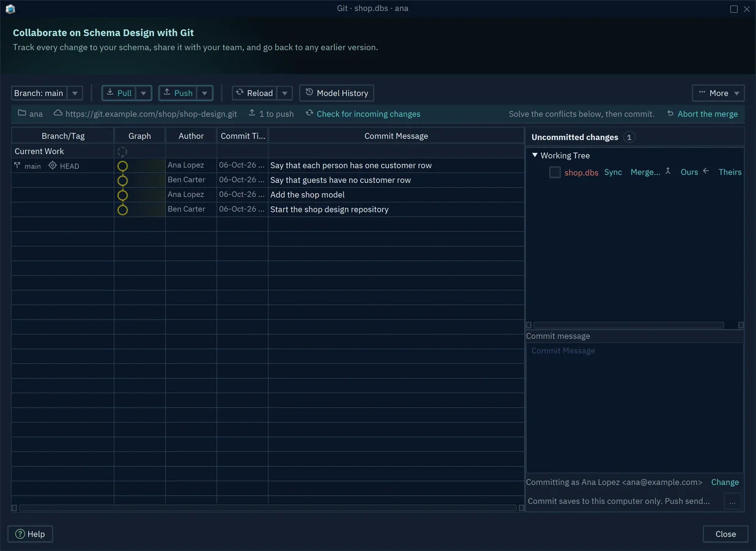Click the dashed circle in Current Work row
The height and width of the screenshot is (551, 756).
coord(122,152)
